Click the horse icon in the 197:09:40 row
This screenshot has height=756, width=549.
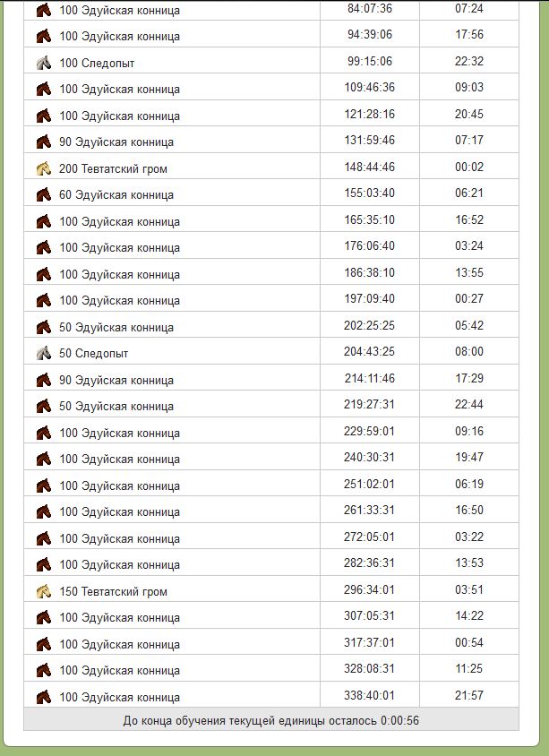[x=44, y=300]
